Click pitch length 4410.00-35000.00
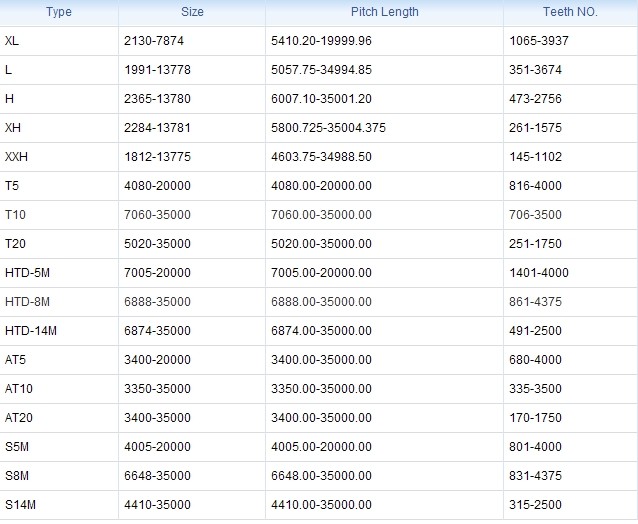This screenshot has width=638, height=524. pos(321,505)
